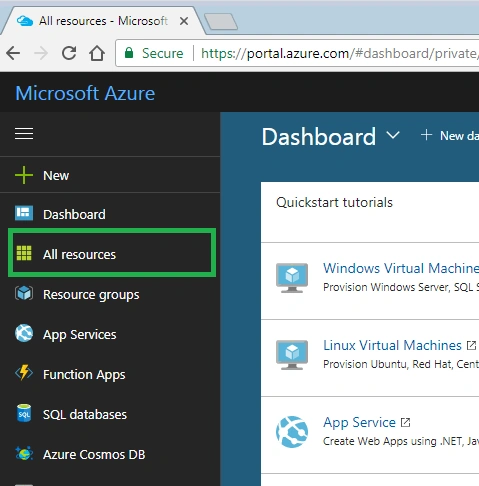
Task: Open SQL databases sidebar icon
Action: click(24, 414)
